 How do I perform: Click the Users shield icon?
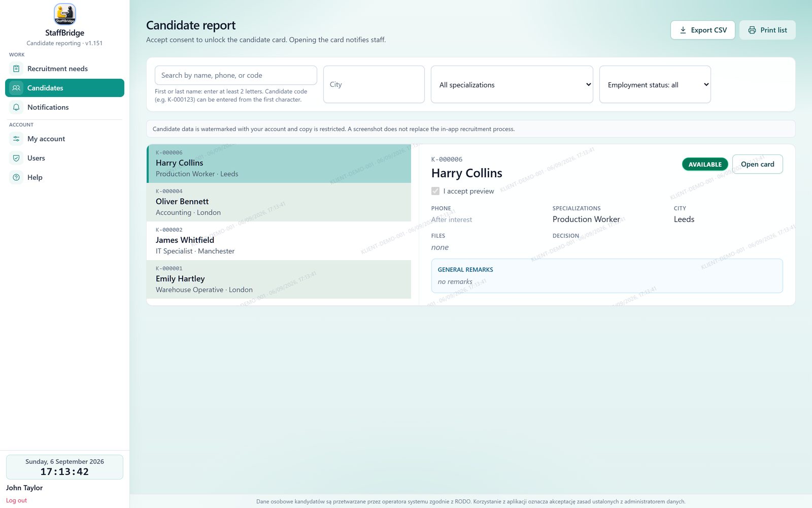point(16,158)
